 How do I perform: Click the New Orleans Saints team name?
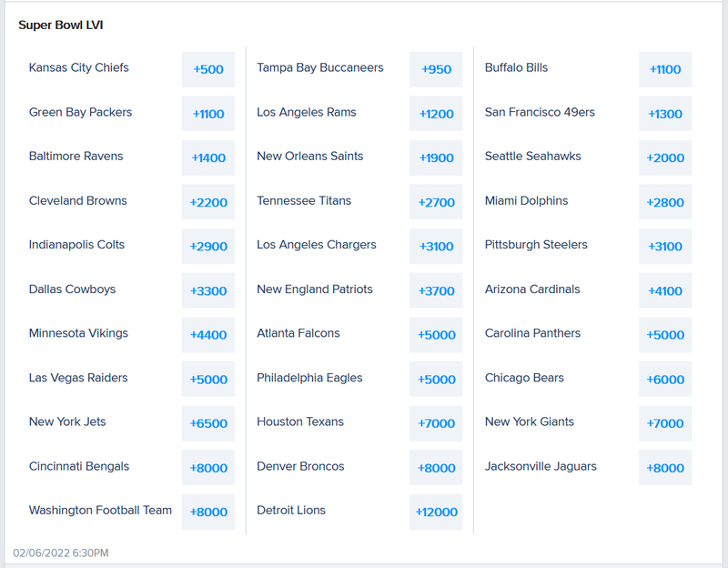pyautogui.click(x=309, y=156)
